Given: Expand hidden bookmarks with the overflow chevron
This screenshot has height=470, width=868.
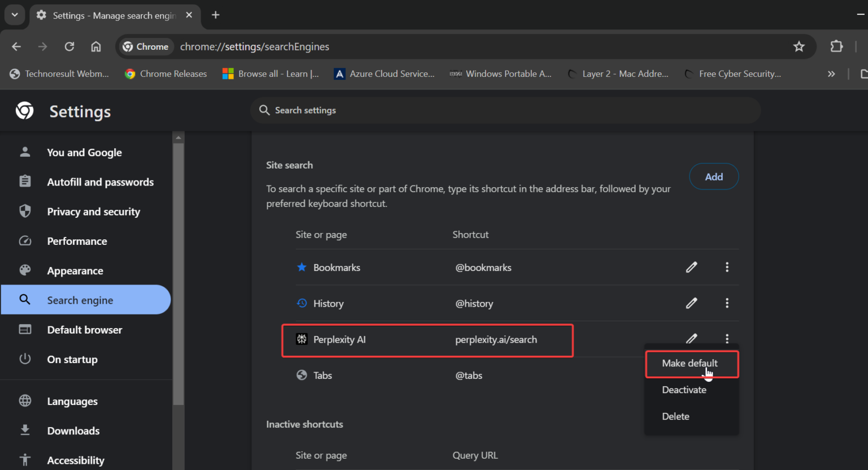Looking at the screenshot, I should click(x=831, y=74).
